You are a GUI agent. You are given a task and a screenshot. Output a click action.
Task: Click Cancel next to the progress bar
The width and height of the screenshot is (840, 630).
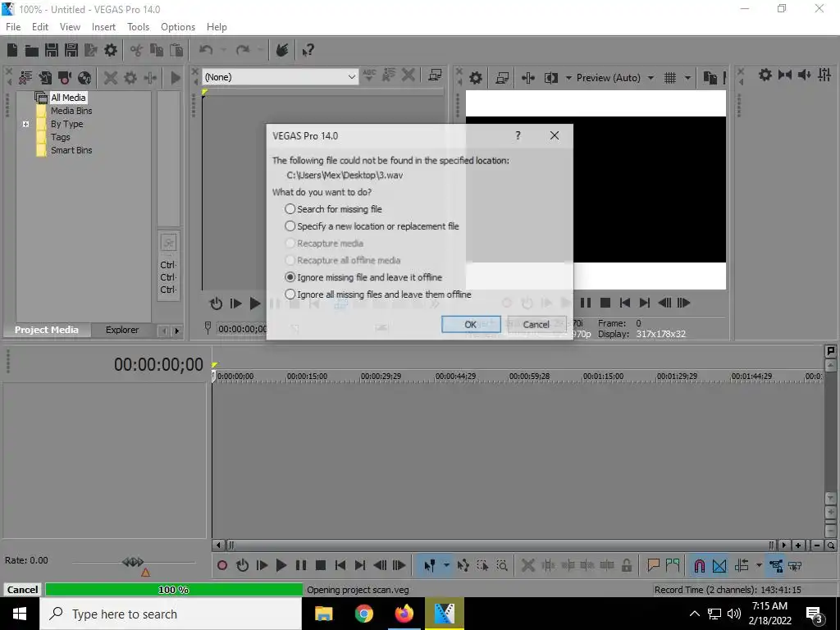22,589
